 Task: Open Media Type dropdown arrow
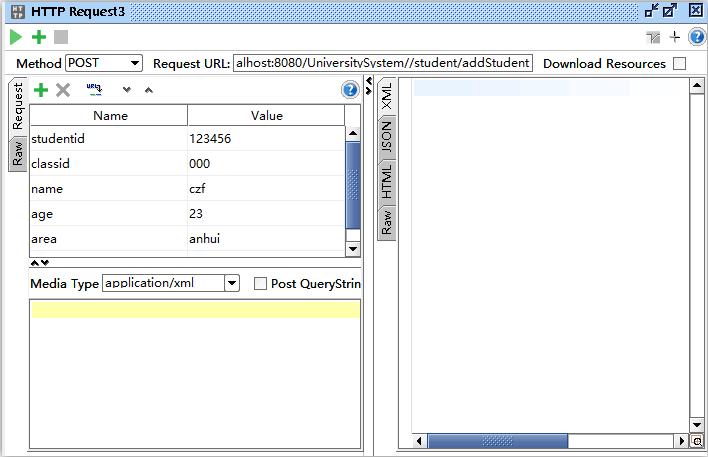(232, 283)
